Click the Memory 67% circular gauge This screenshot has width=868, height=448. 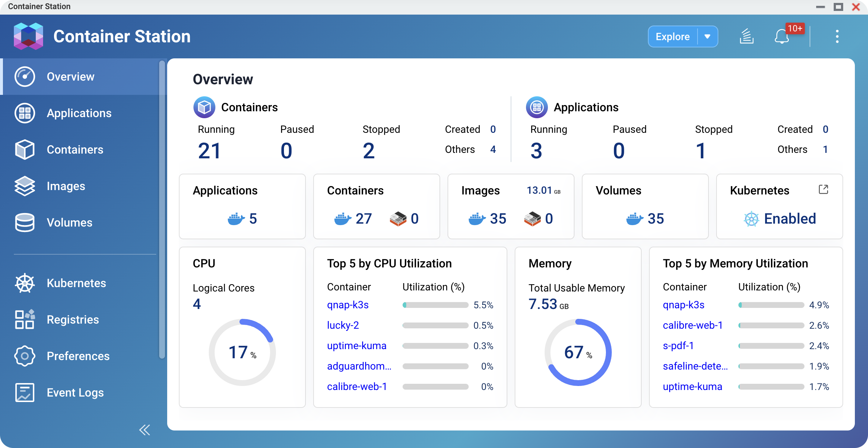point(578,352)
